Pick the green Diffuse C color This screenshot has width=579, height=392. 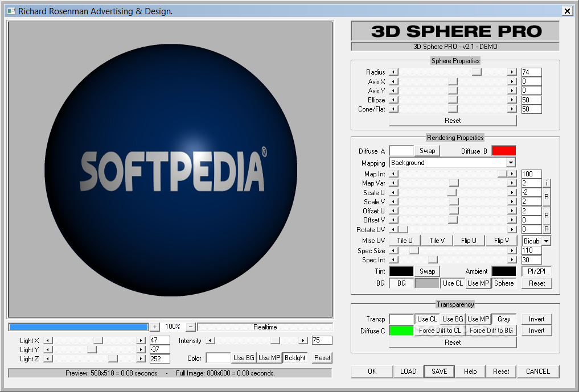[x=401, y=331]
